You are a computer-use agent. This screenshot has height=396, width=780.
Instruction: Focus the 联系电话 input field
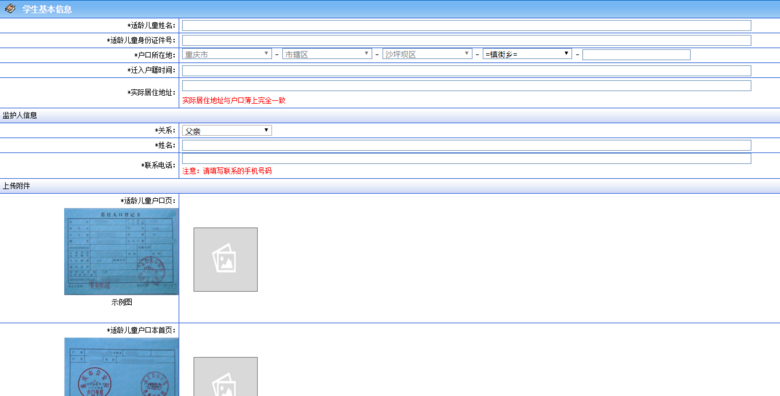tap(467, 159)
